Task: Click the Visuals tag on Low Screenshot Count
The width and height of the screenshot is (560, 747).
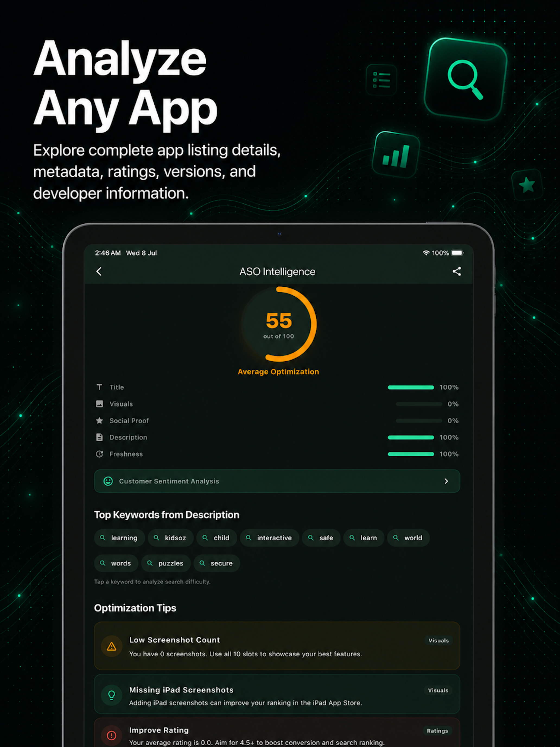Action: 438,641
